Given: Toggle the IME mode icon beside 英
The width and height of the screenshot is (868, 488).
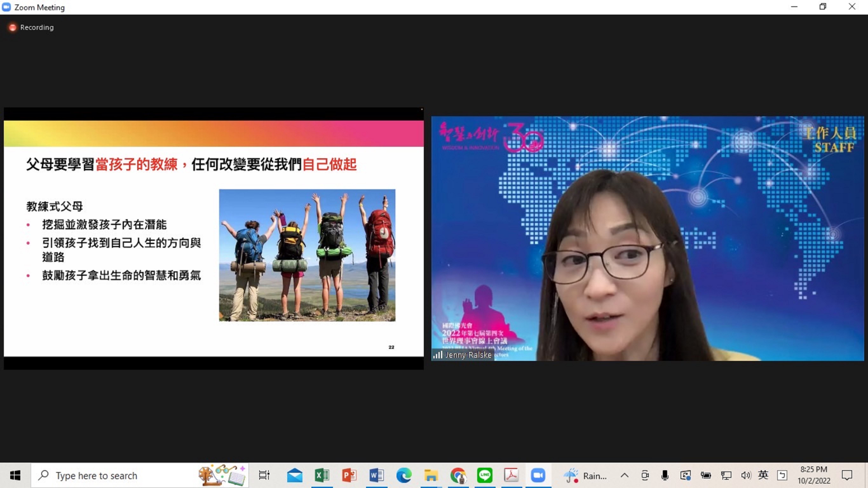Looking at the screenshot, I should click(x=782, y=476).
